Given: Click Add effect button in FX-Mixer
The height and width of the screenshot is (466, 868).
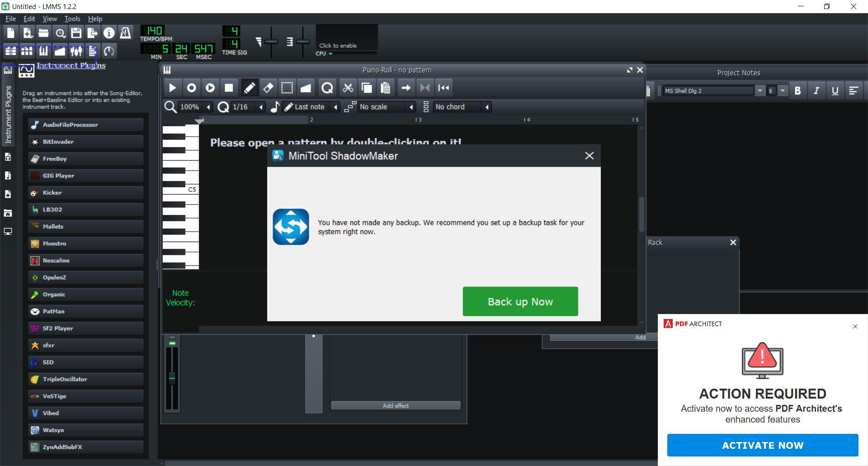Looking at the screenshot, I should pyautogui.click(x=396, y=405).
